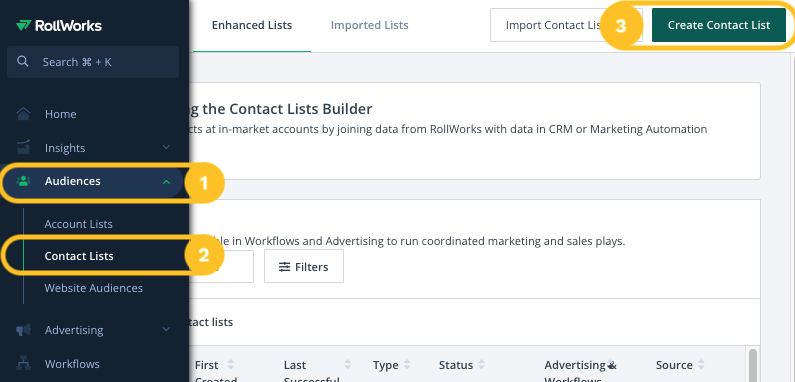This screenshot has width=795, height=382.
Task: Click the Home house icon
Action: point(23,114)
